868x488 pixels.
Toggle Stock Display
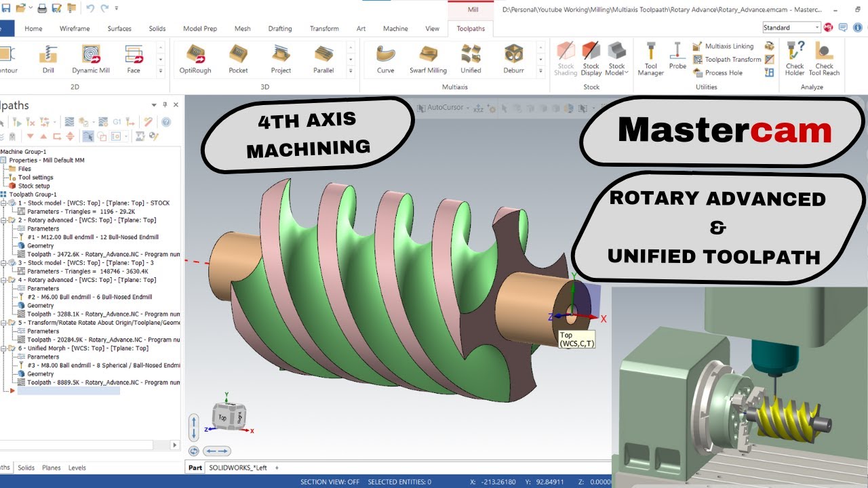pyautogui.click(x=591, y=59)
